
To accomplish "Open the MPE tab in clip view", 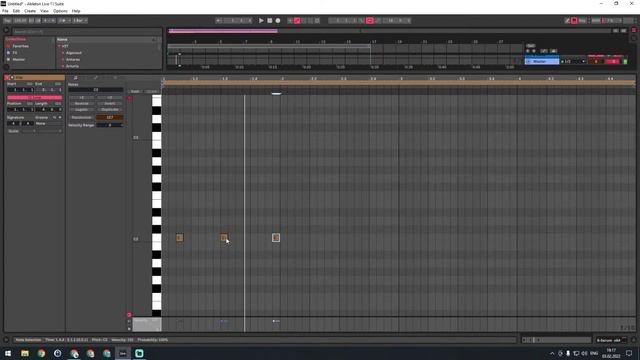I will tap(115, 78).
